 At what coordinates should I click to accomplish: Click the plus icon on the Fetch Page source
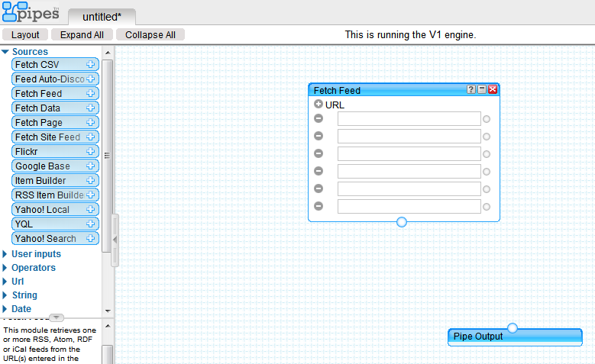click(x=90, y=122)
